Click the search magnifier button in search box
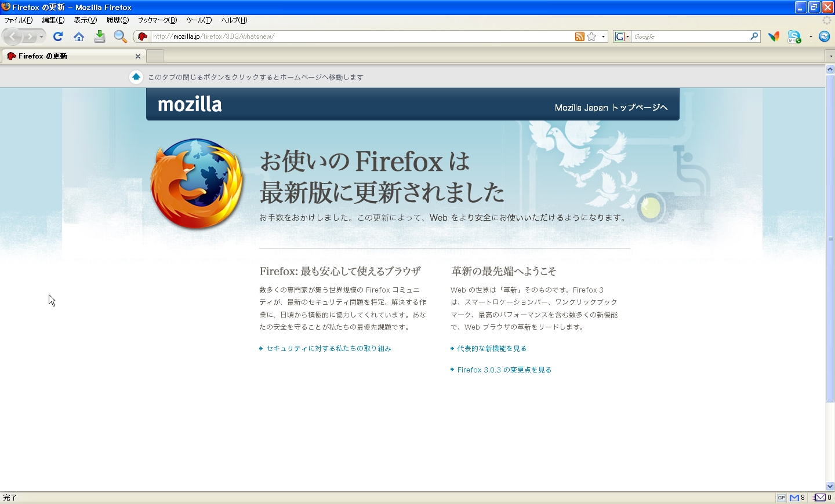The height and width of the screenshot is (504, 835). pos(754,36)
